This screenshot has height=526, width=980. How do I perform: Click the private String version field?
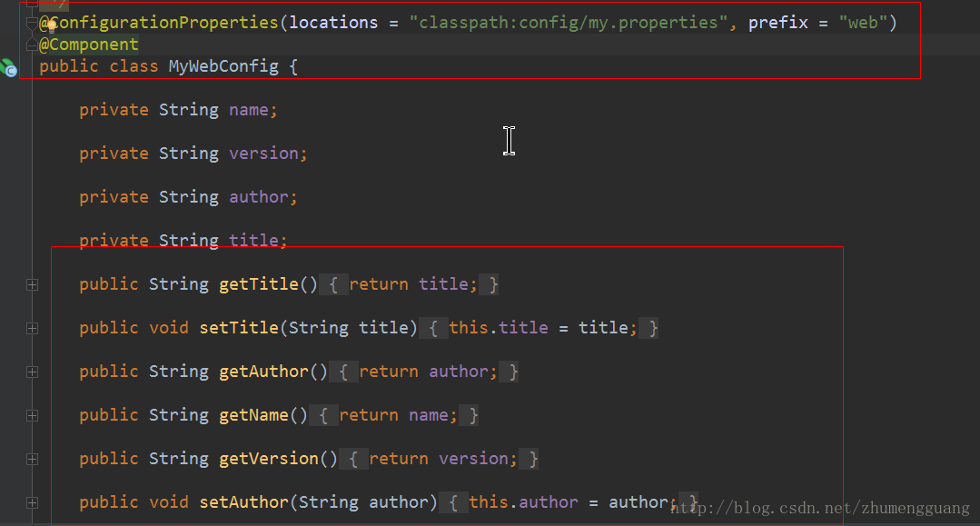point(193,154)
